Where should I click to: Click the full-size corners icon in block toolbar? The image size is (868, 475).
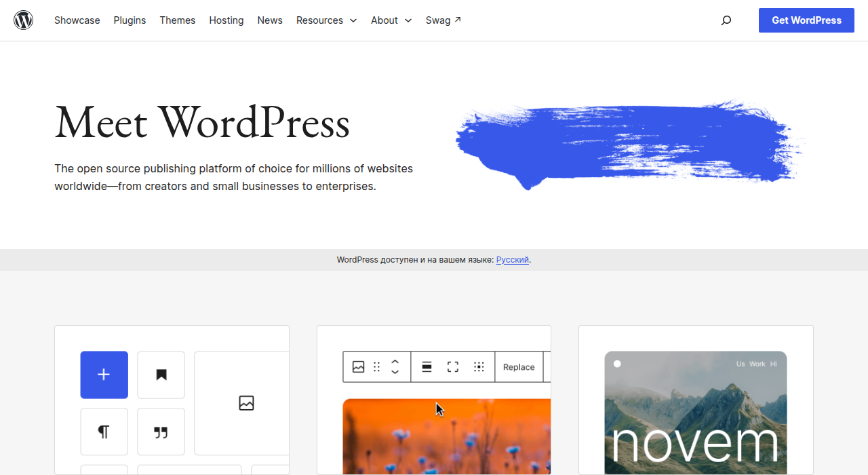pyautogui.click(x=453, y=367)
